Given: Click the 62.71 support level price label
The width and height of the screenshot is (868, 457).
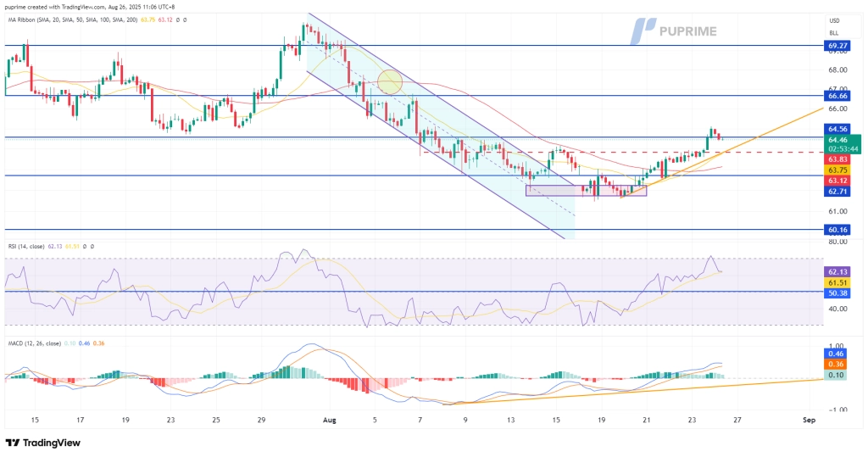Looking at the screenshot, I should pyautogui.click(x=838, y=192).
